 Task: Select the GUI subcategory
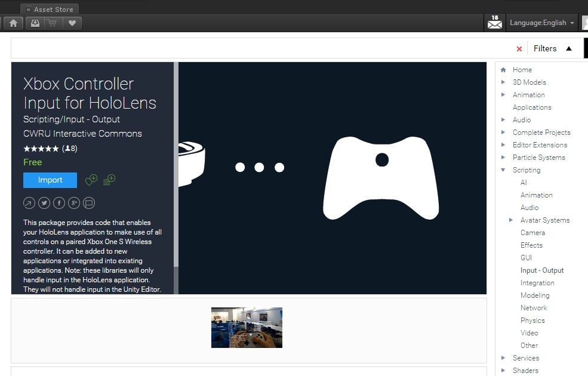coord(526,258)
